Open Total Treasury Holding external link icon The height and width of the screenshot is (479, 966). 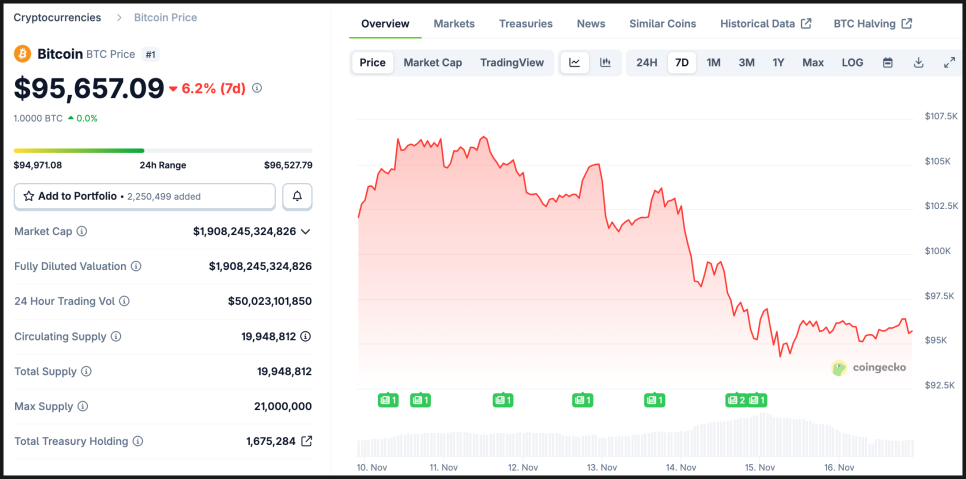307,441
